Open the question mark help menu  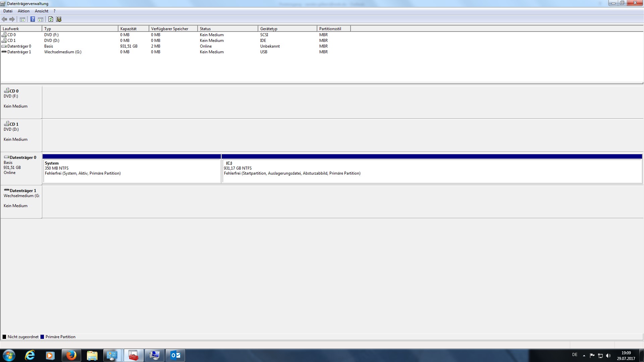pyautogui.click(x=54, y=11)
